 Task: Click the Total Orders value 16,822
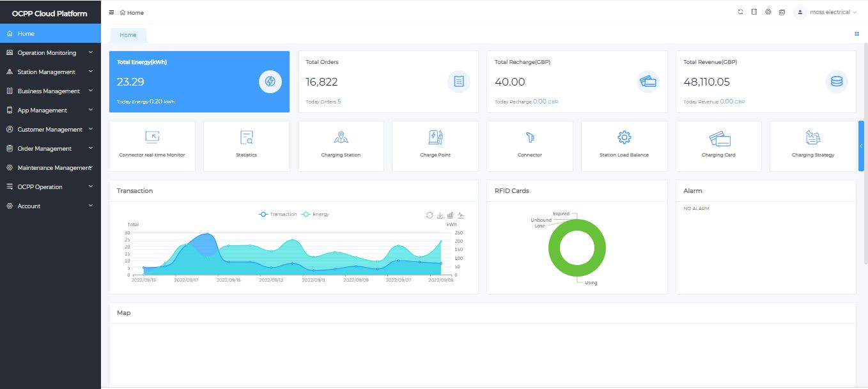322,82
